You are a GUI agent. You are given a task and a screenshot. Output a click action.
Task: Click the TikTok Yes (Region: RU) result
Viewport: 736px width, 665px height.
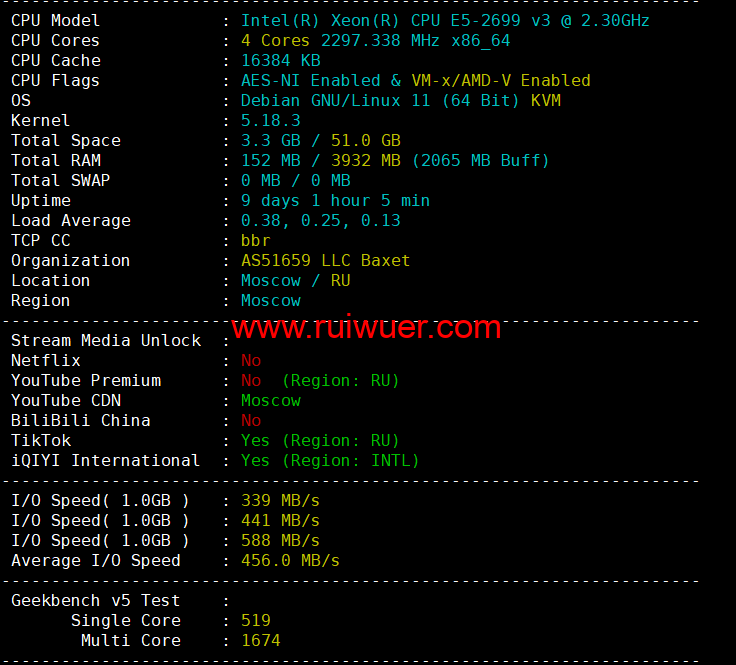(320, 441)
